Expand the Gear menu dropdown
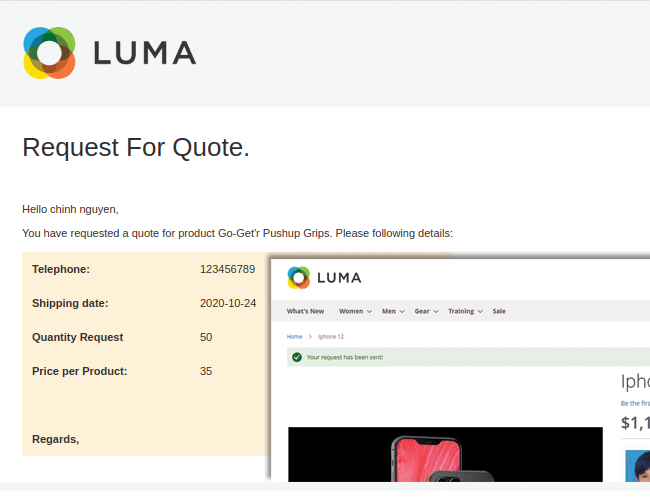The image size is (650, 500). coord(436,311)
